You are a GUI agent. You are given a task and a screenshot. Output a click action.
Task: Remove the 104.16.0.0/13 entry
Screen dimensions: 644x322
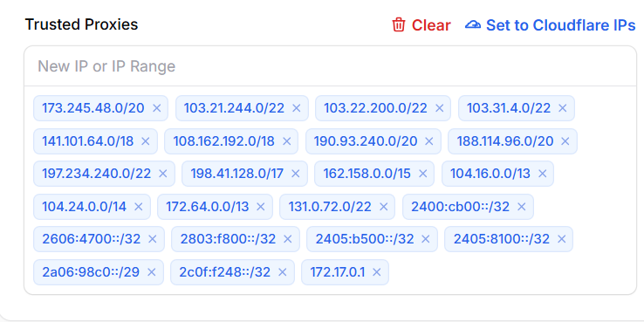coord(543,174)
